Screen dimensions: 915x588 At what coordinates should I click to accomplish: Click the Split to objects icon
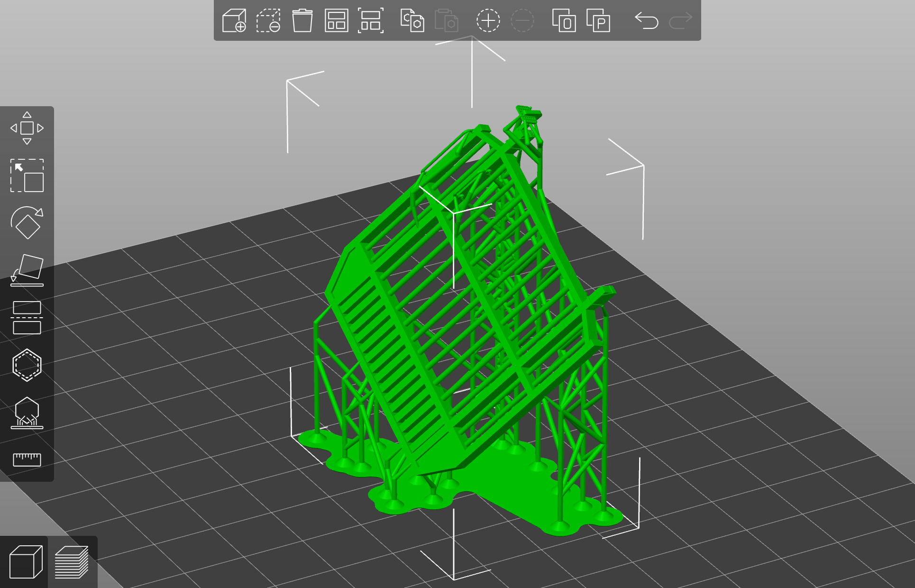[564, 20]
